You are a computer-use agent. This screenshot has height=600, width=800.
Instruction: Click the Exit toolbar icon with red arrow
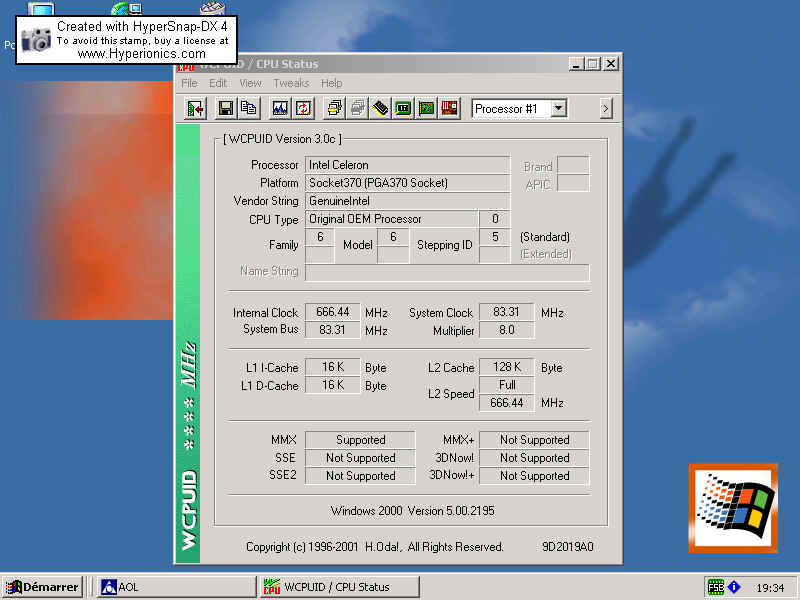195,108
